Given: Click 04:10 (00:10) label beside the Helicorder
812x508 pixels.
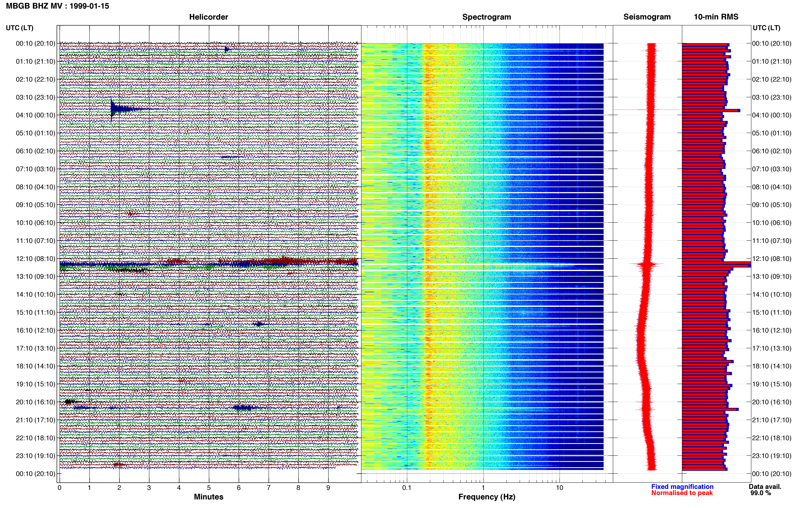Looking at the screenshot, I should [36, 115].
